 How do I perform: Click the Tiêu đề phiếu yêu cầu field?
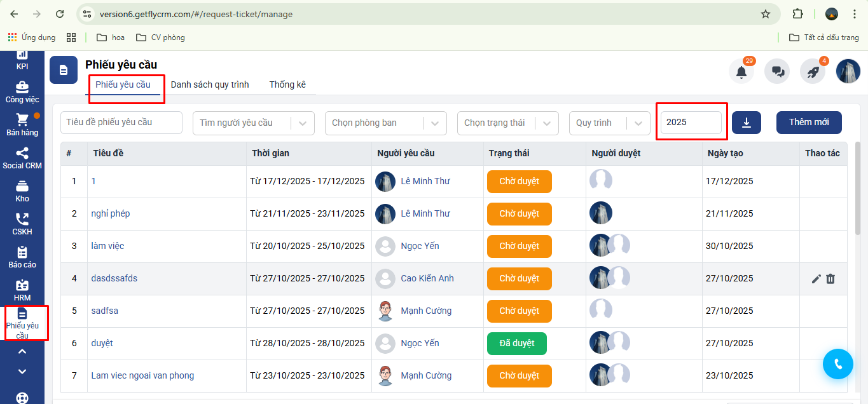tap(121, 123)
